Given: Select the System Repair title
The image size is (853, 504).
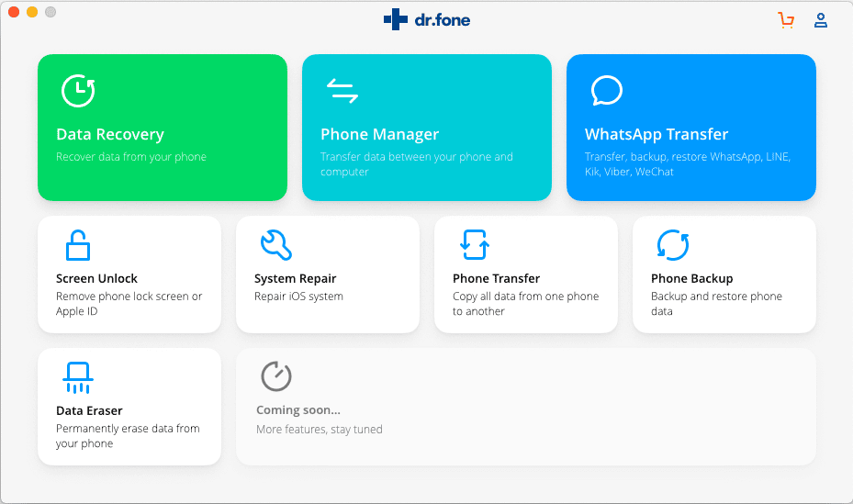Looking at the screenshot, I should click(x=296, y=278).
